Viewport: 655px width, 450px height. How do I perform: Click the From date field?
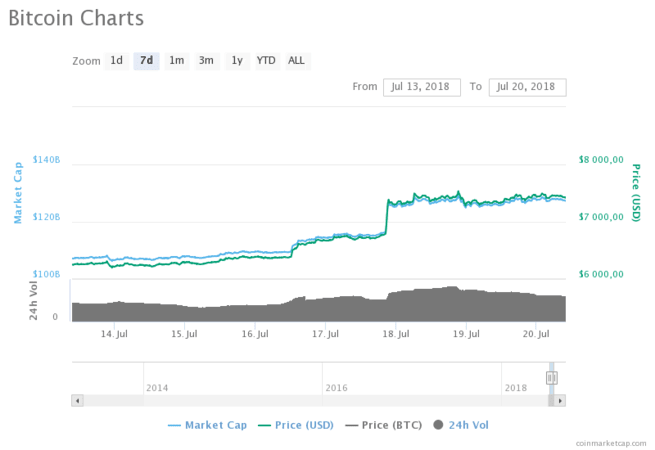click(x=421, y=87)
